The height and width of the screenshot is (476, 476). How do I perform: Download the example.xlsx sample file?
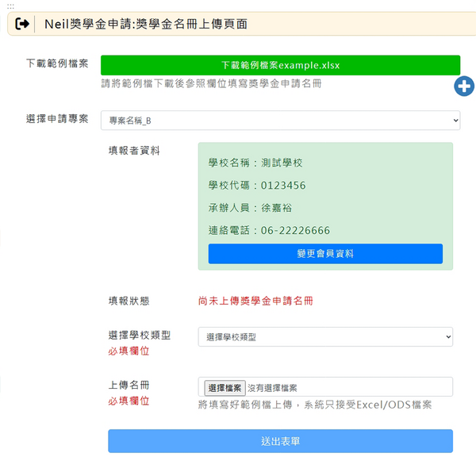[280, 65]
